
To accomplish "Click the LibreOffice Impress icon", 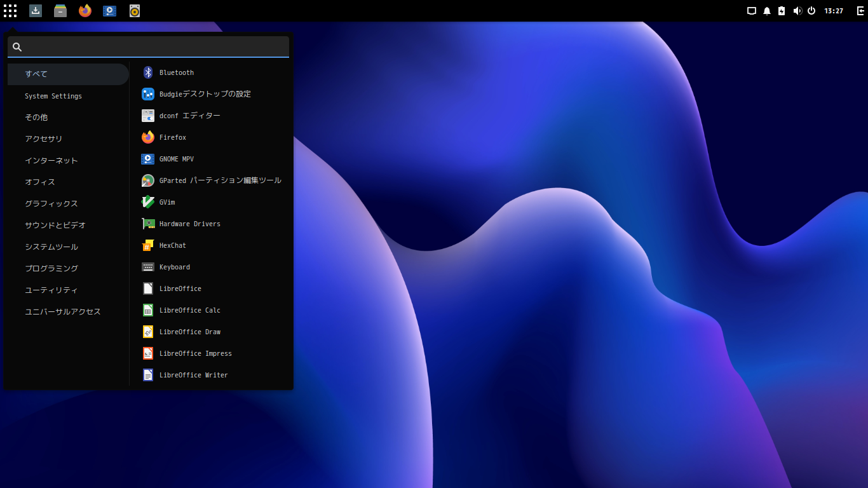I will (148, 353).
